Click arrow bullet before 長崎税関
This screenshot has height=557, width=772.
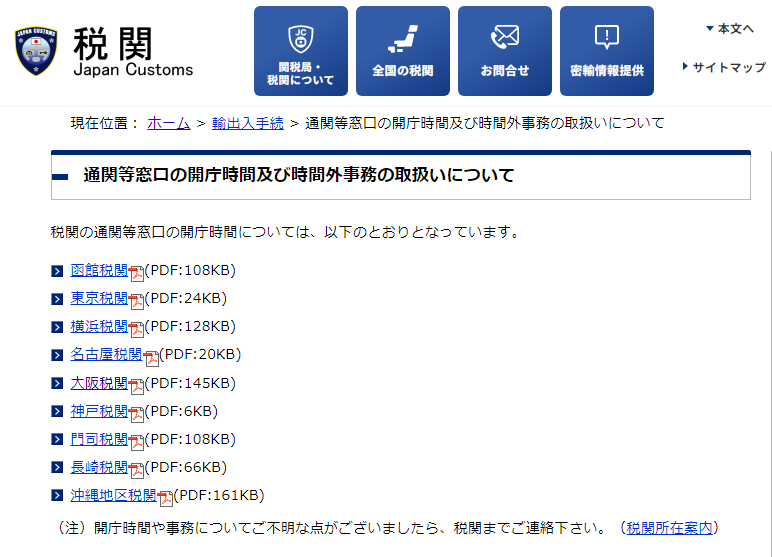[57, 467]
